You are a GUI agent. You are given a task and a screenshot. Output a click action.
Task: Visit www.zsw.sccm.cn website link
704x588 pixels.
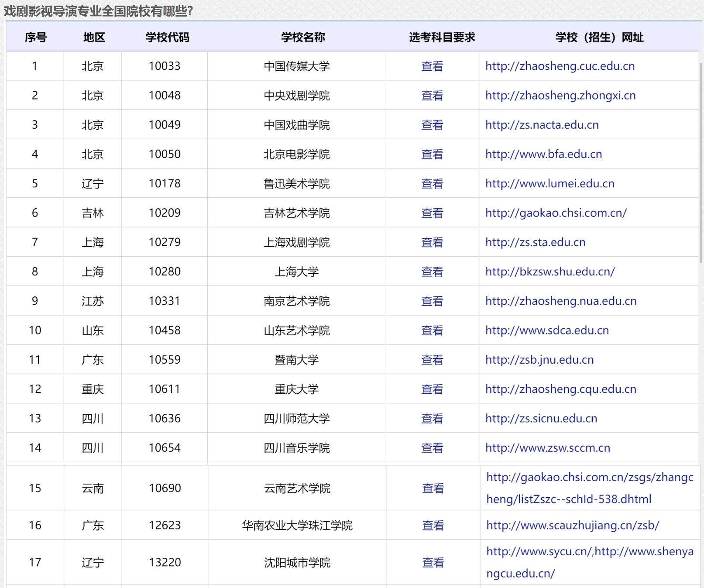(x=548, y=447)
